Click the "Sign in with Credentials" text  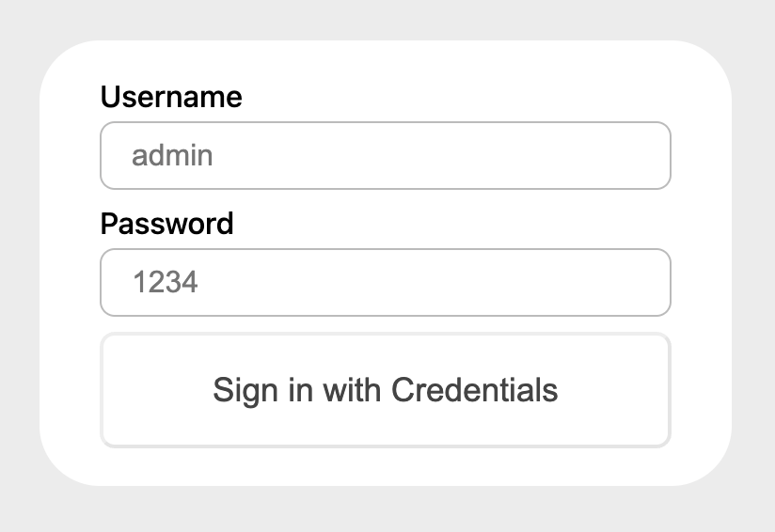click(386, 390)
